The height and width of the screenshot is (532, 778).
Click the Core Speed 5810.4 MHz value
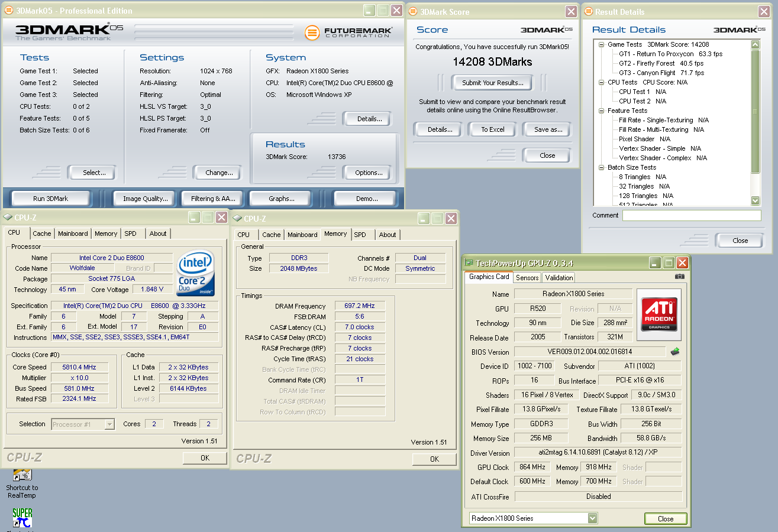(79, 367)
